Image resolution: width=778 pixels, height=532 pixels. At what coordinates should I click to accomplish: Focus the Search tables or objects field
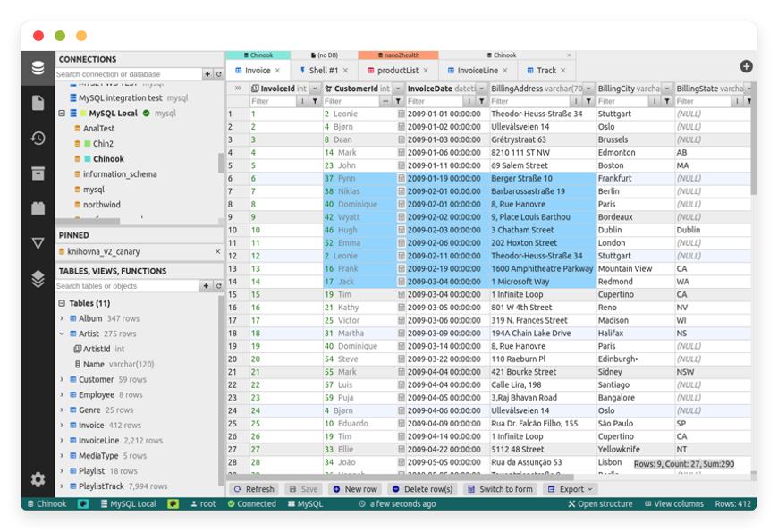(x=127, y=286)
